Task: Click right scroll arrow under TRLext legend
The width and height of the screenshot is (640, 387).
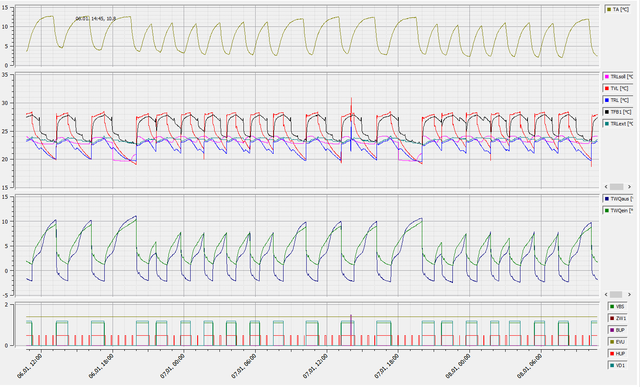Action: click(629, 187)
